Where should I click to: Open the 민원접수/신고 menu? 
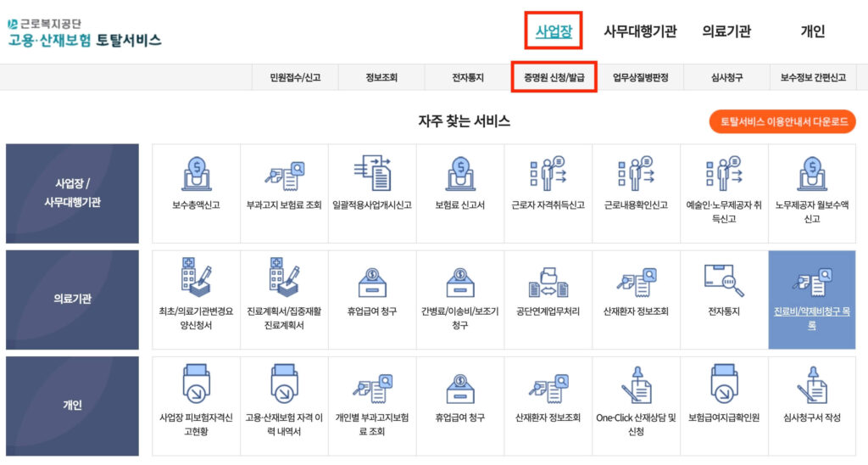pos(293,77)
